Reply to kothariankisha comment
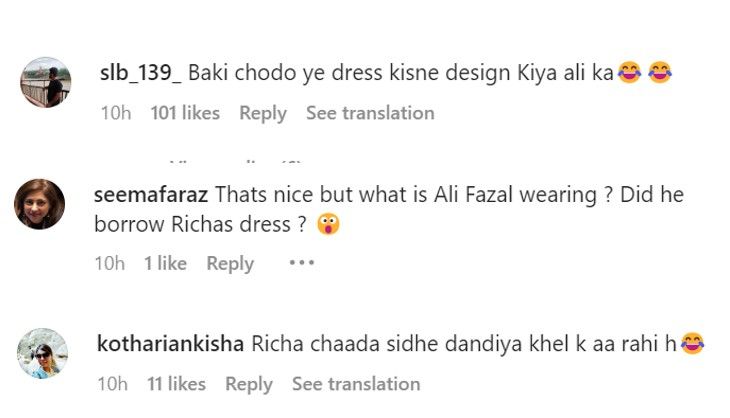The width and height of the screenshot is (730, 418). (x=249, y=384)
